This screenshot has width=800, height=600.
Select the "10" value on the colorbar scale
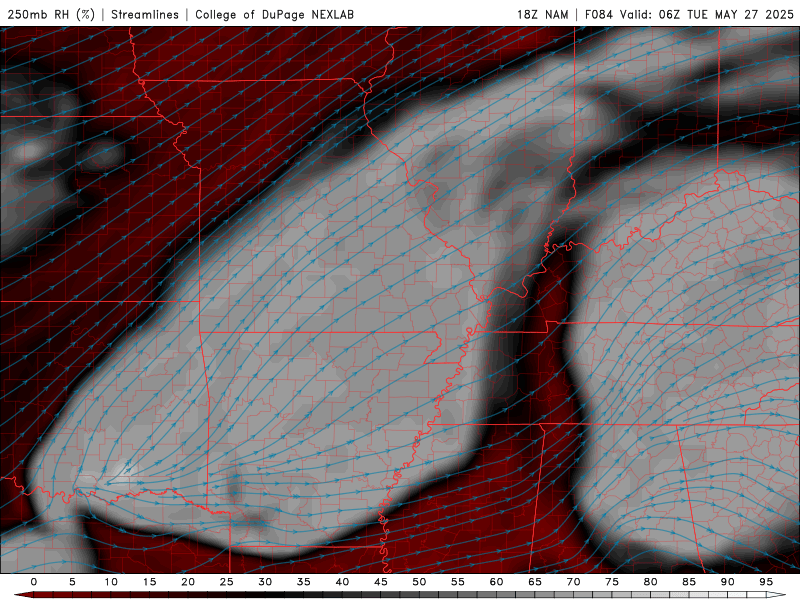pyautogui.click(x=111, y=582)
